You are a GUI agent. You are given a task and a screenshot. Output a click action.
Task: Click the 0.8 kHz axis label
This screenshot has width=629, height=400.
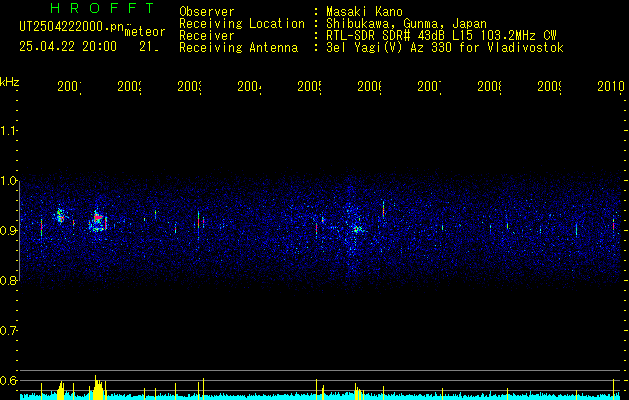(x=8, y=281)
